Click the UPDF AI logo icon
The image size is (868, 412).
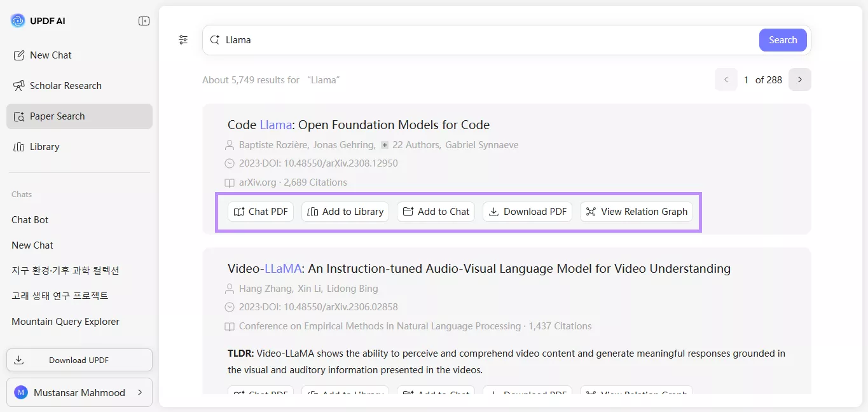(x=18, y=21)
